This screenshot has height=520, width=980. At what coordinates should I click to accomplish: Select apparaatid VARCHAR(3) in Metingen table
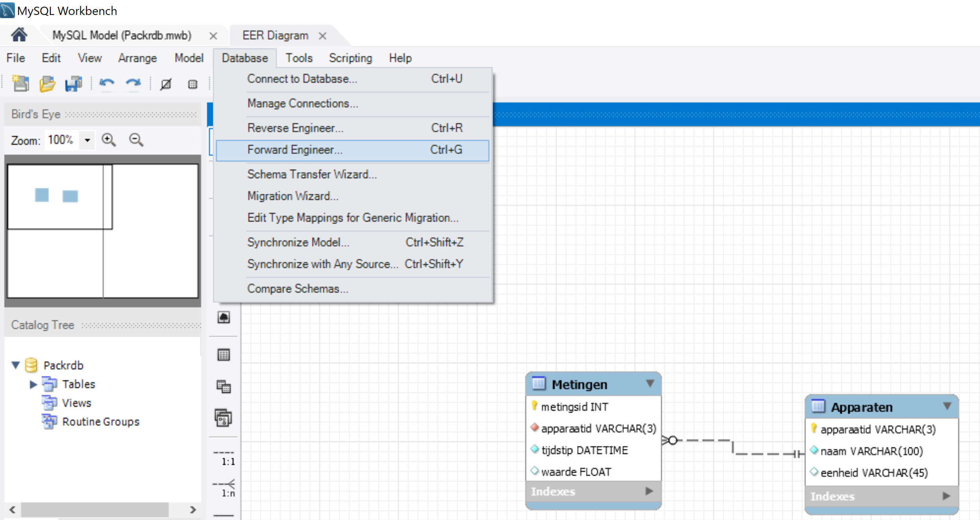pyautogui.click(x=594, y=428)
